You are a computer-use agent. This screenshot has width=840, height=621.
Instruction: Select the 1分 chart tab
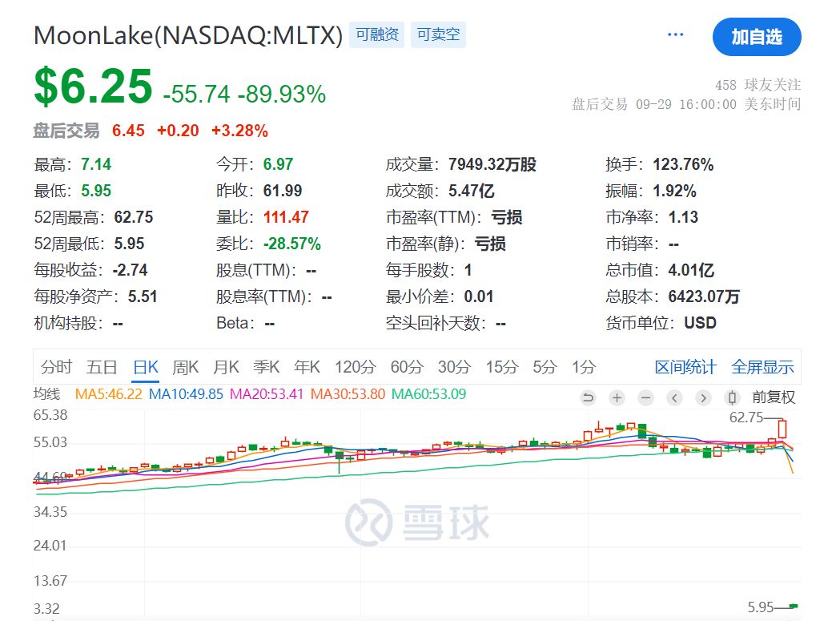pyautogui.click(x=584, y=367)
